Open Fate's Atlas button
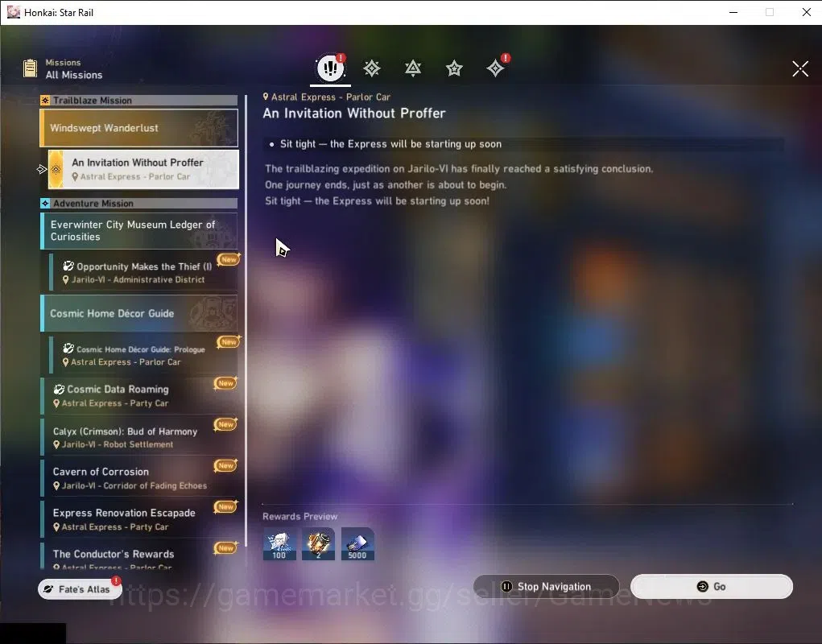The height and width of the screenshot is (644, 822). coord(81,589)
